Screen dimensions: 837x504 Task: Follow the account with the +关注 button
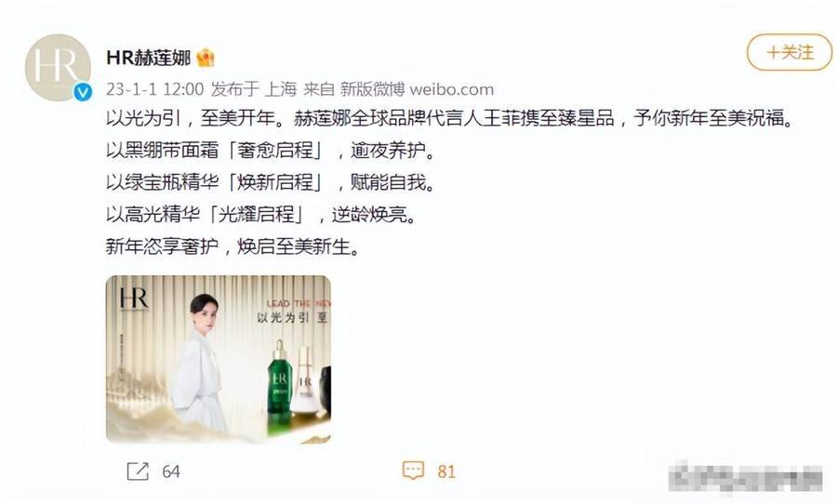point(790,52)
